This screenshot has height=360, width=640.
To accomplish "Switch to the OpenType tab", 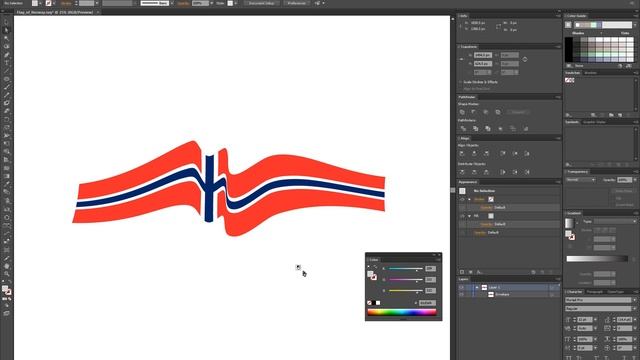I will (616, 292).
